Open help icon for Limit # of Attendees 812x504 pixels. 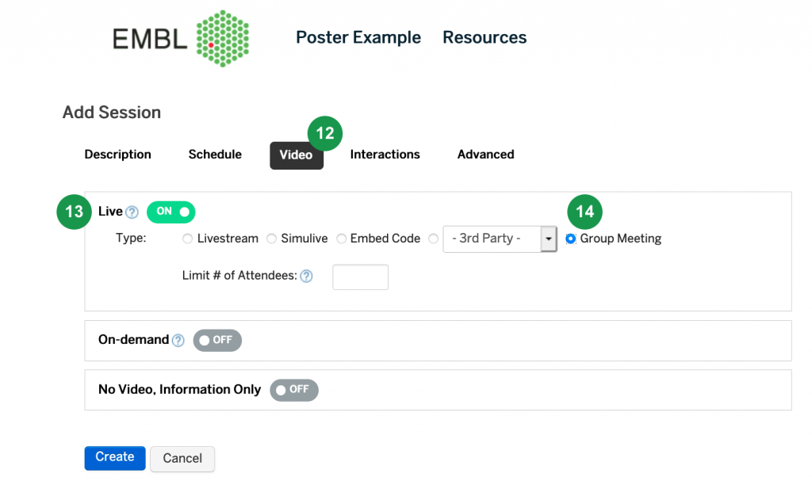(307, 277)
